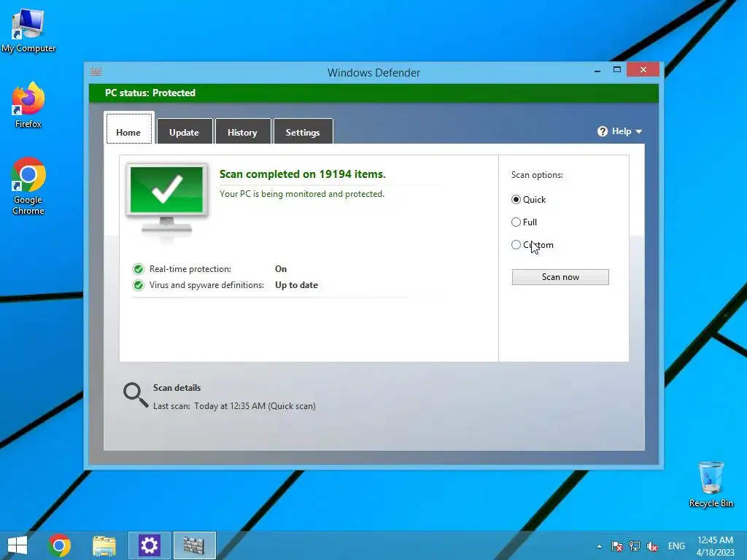Expand the Help dropdown arrow

coord(639,132)
